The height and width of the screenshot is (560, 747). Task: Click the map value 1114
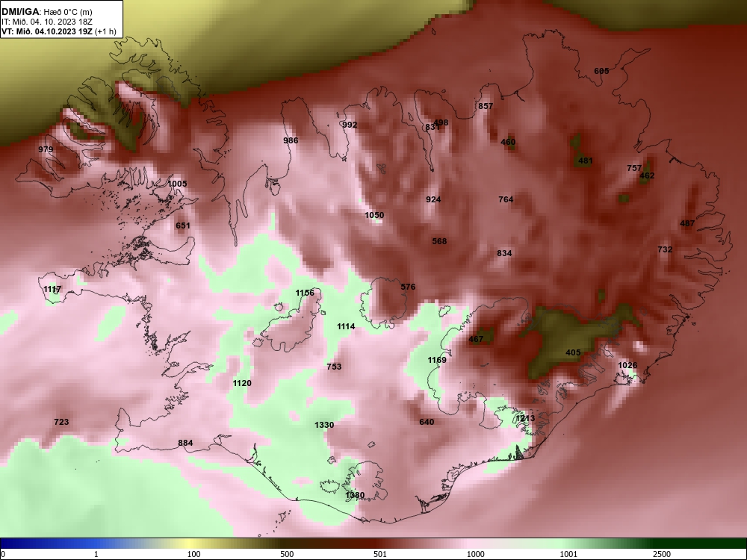[x=346, y=327]
